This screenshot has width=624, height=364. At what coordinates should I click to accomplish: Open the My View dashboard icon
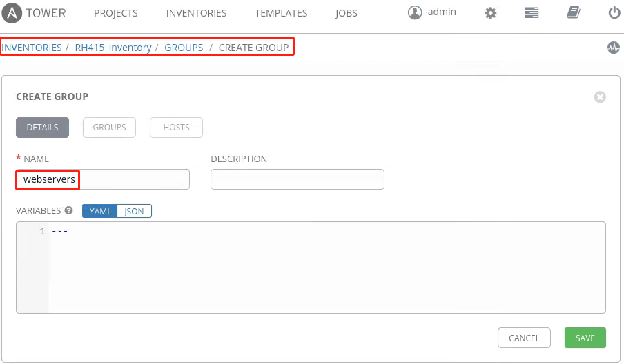tap(531, 13)
